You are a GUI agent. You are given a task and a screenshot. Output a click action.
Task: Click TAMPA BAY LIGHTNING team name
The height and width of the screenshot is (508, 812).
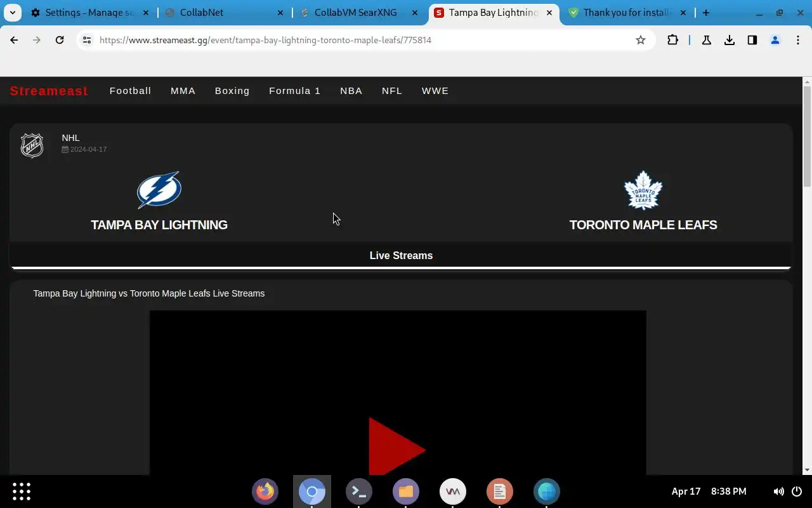(x=159, y=225)
